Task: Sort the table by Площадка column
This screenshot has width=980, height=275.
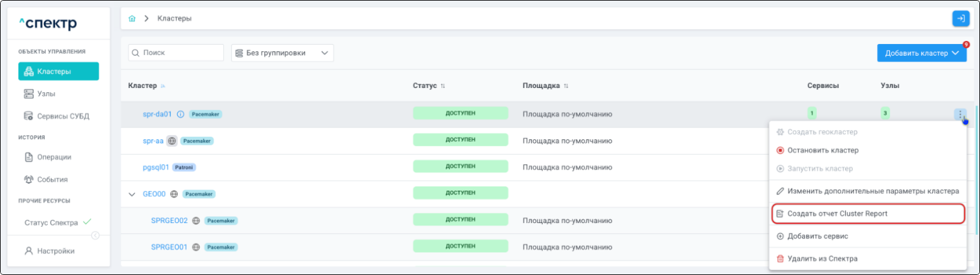Action: click(x=566, y=86)
